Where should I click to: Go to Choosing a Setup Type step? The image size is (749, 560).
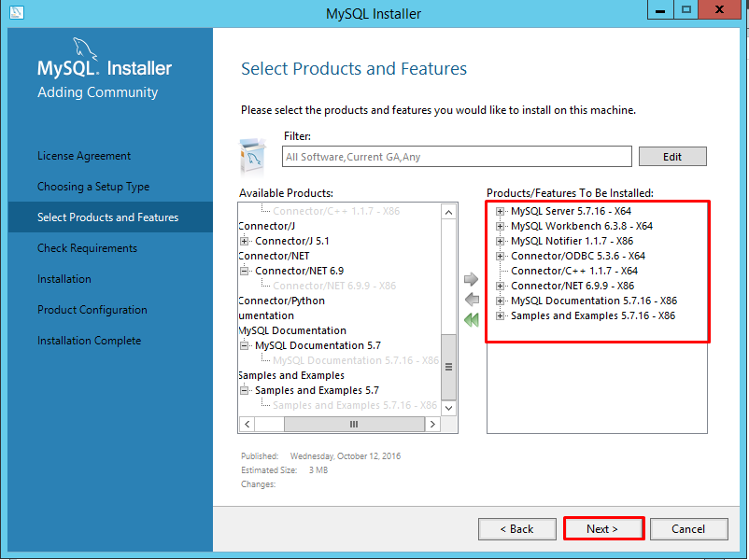tap(93, 187)
